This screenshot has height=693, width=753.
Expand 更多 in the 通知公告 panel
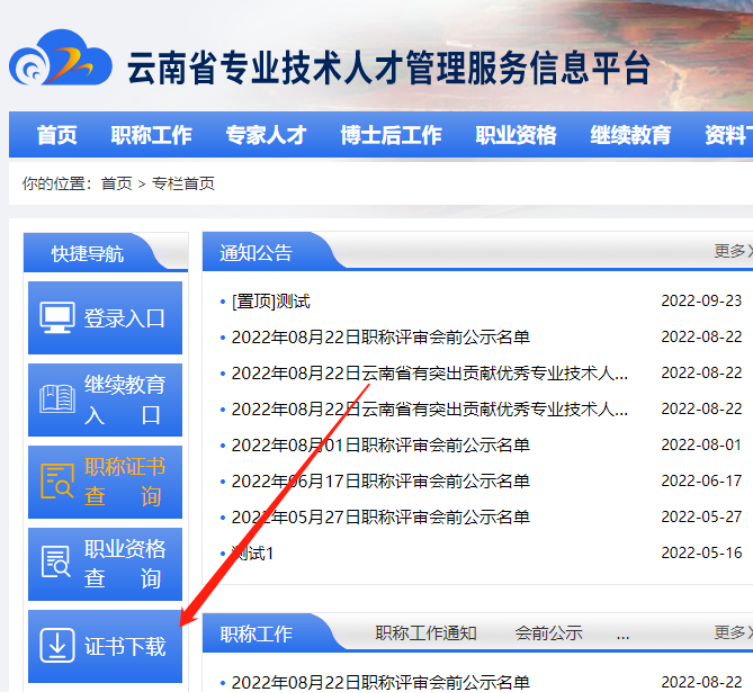coord(730,251)
